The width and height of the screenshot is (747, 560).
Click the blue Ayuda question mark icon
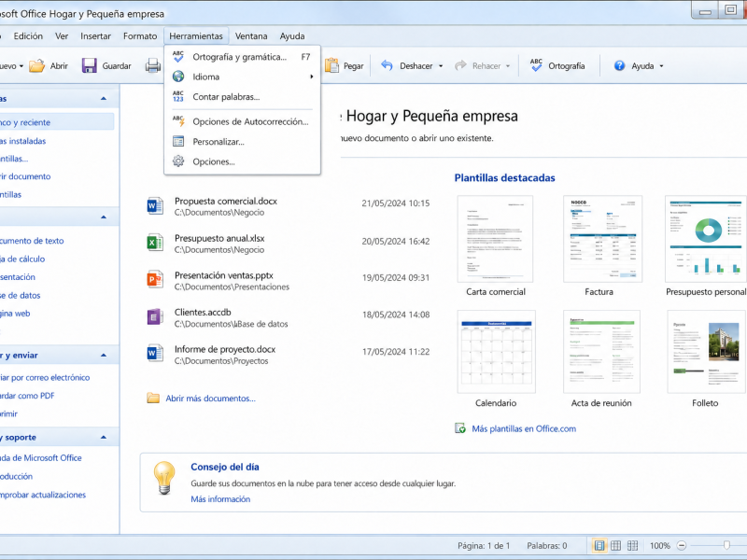pos(619,65)
